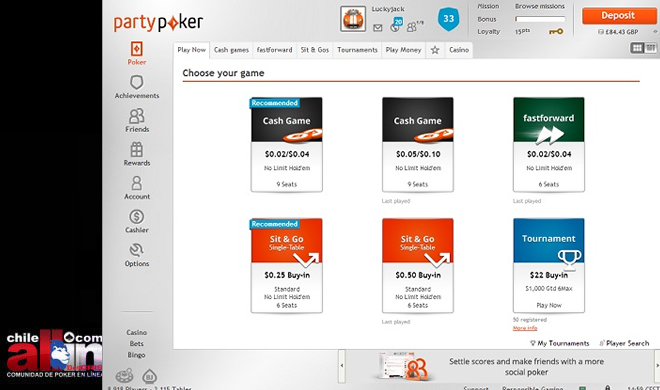Viewport: 660px width, 390px height.
Task: Open the Friends sidebar icon
Action: tap(136, 116)
